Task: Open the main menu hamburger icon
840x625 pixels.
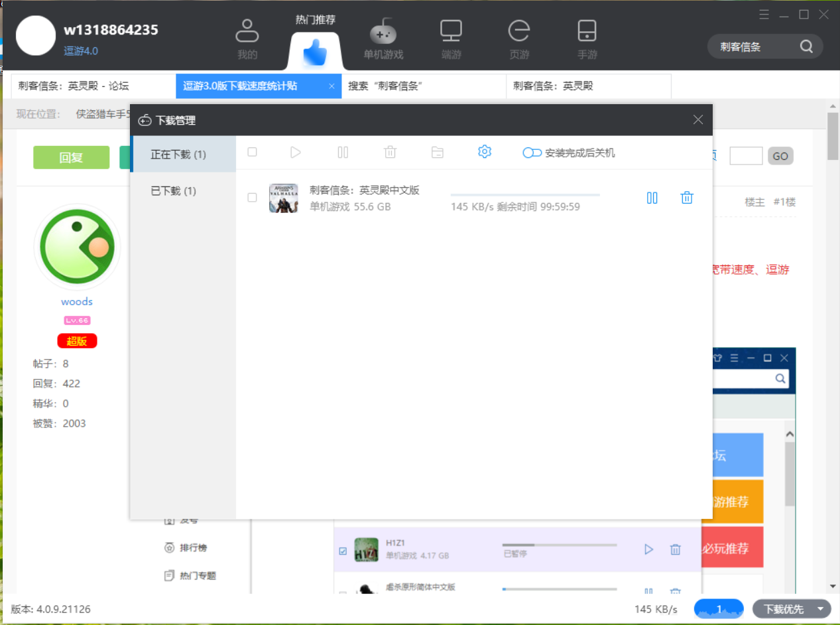Action: 764,14
